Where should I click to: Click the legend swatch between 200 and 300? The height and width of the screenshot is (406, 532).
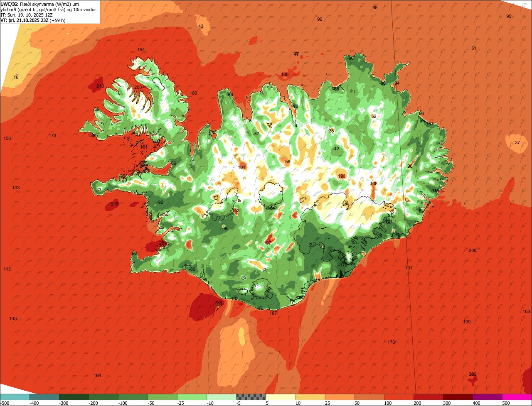pos(429,397)
